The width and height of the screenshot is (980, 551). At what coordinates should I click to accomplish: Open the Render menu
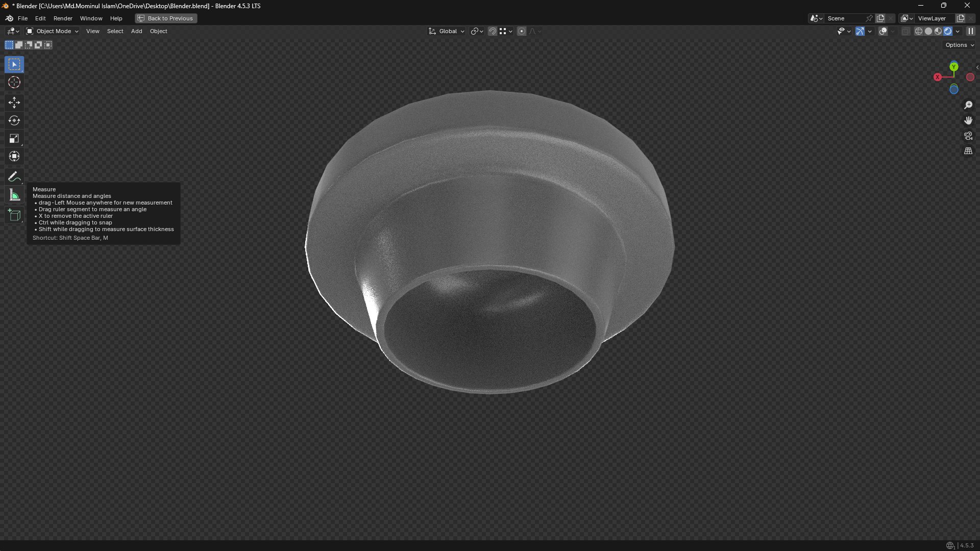click(x=63, y=18)
